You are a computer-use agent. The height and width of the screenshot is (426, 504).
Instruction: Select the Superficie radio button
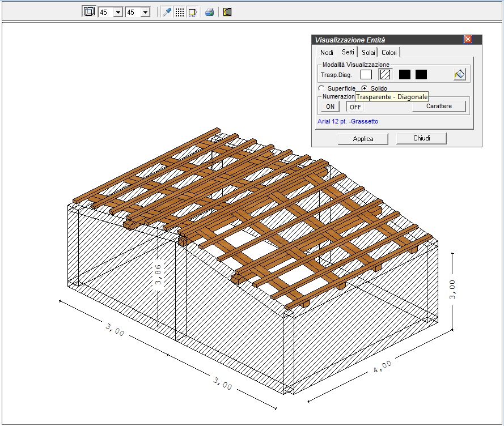(x=321, y=88)
